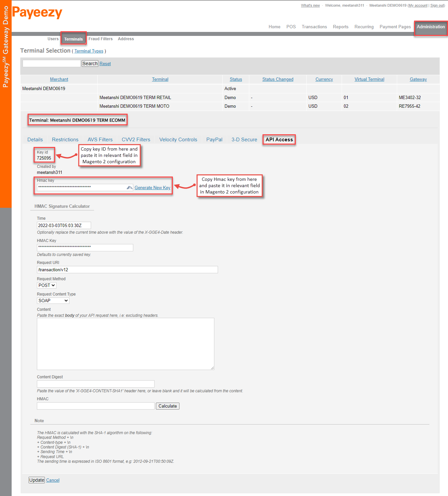Click the Payeezy logo
Image resolution: width=448 pixels, height=496 pixels.
37,13
